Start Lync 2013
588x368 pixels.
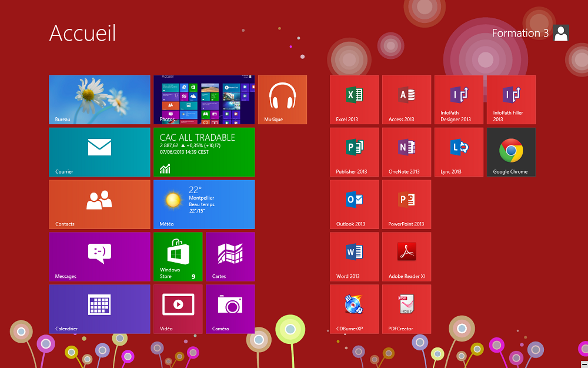(x=459, y=152)
